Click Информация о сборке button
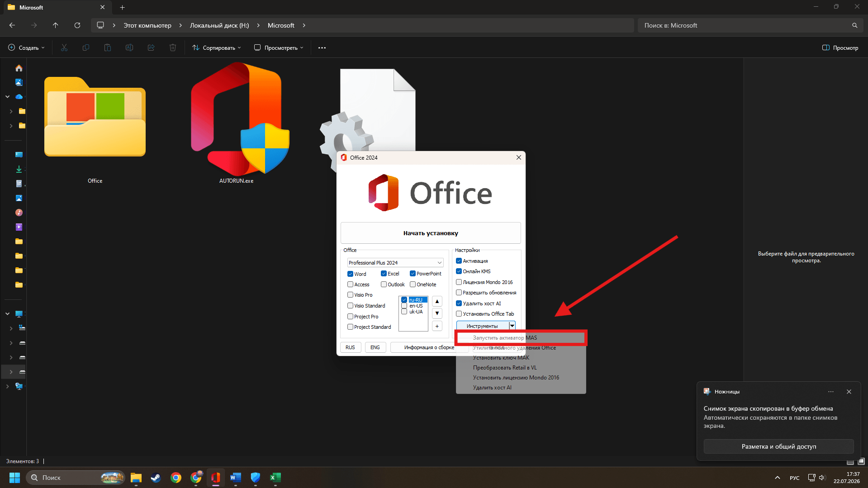 tap(429, 347)
